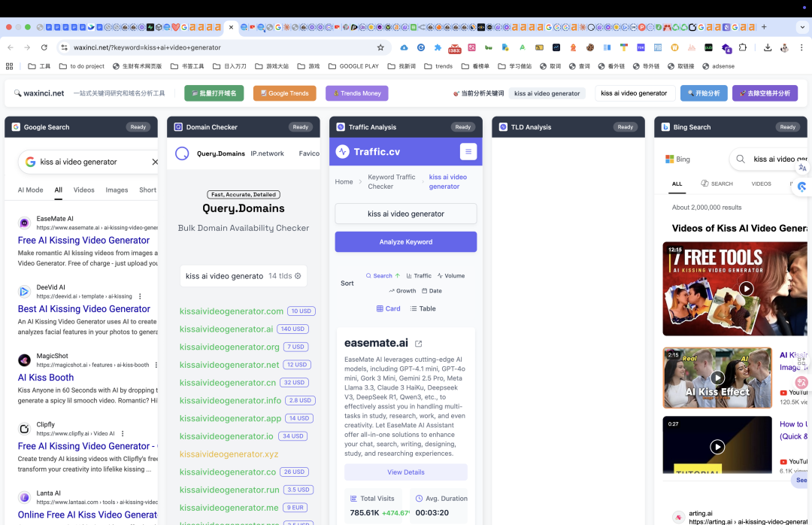Viewport: 812px width, 525px height.
Task: Open AI Kiss Booth MagicShot result
Action: tap(46, 378)
